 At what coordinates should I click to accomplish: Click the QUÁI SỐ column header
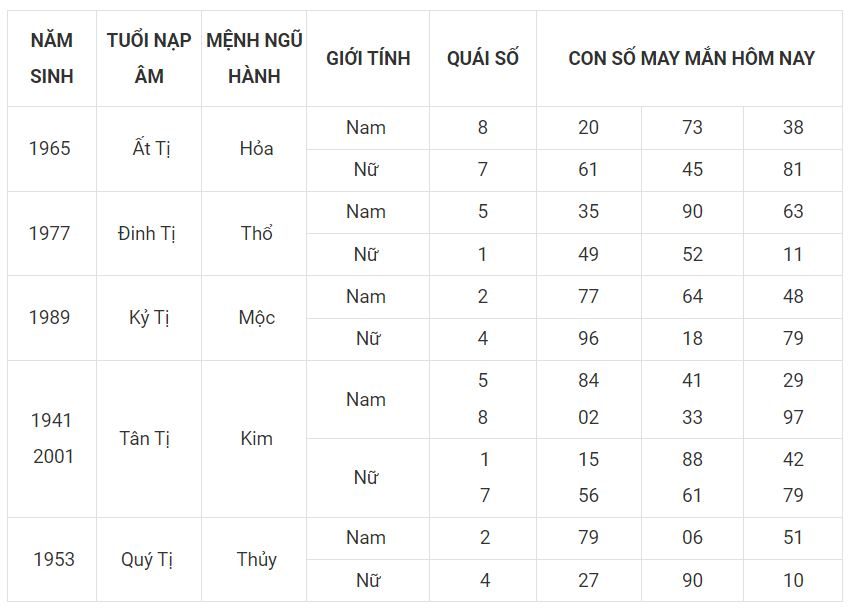pos(483,58)
